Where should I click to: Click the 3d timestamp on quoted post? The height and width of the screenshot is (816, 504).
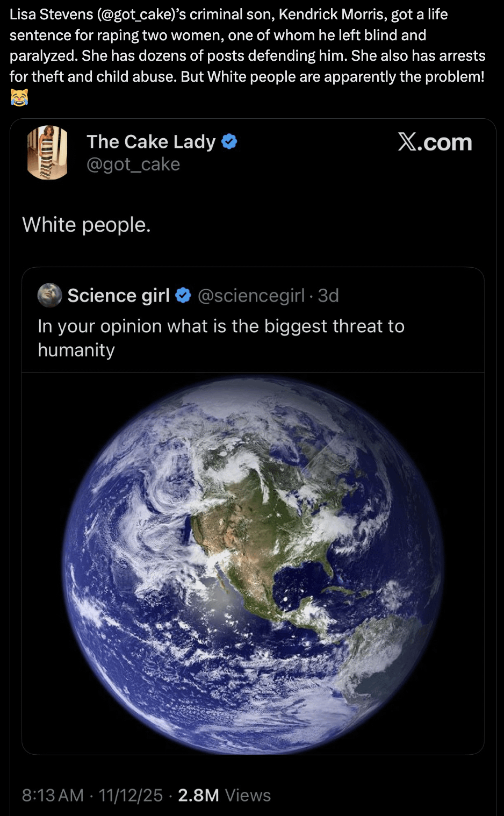click(328, 295)
